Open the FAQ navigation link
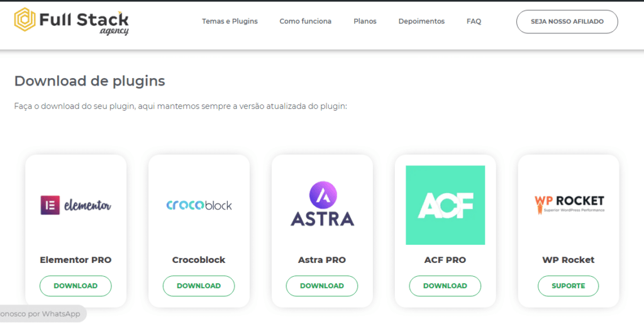644x324 pixels. tap(474, 21)
